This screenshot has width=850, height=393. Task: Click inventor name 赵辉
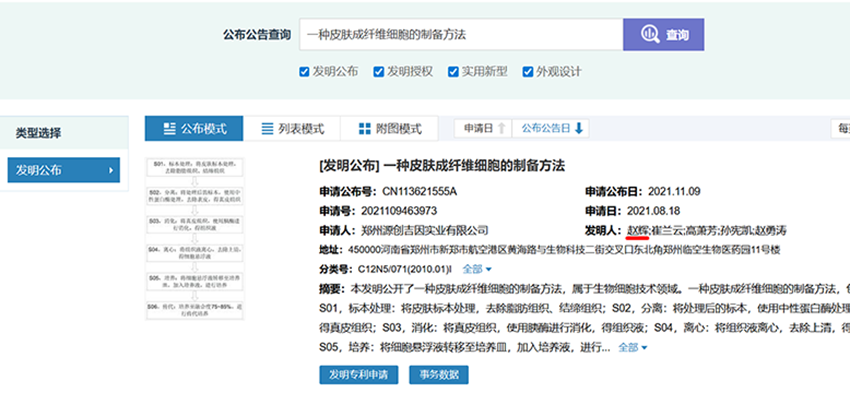click(638, 230)
